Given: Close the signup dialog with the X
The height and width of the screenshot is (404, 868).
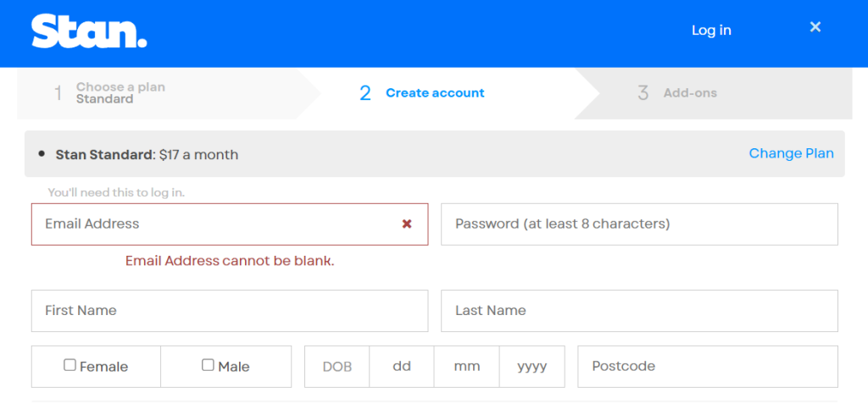Looking at the screenshot, I should click(815, 27).
